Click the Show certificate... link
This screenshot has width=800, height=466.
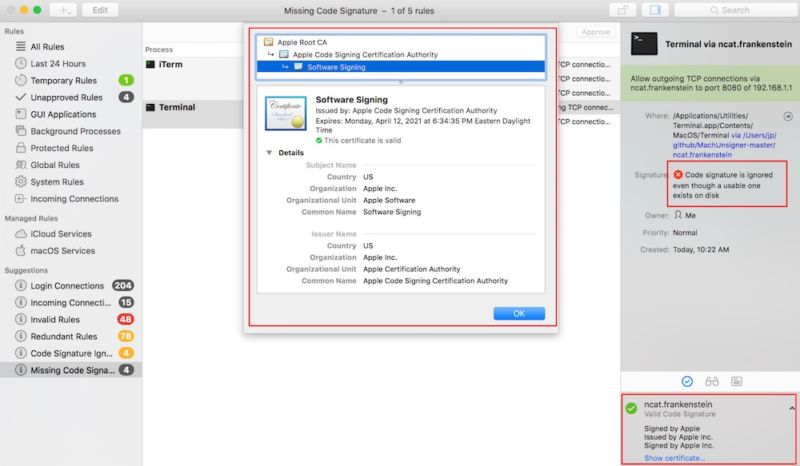tap(674, 458)
